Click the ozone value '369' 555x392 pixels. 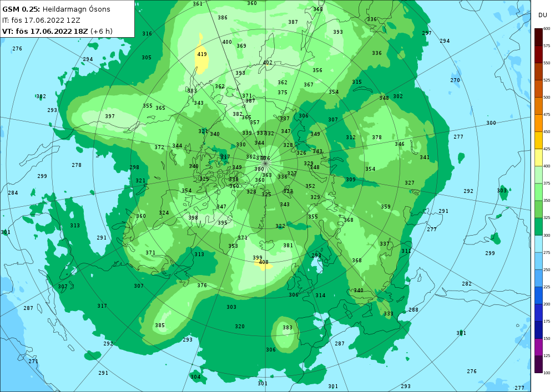(x=241, y=45)
